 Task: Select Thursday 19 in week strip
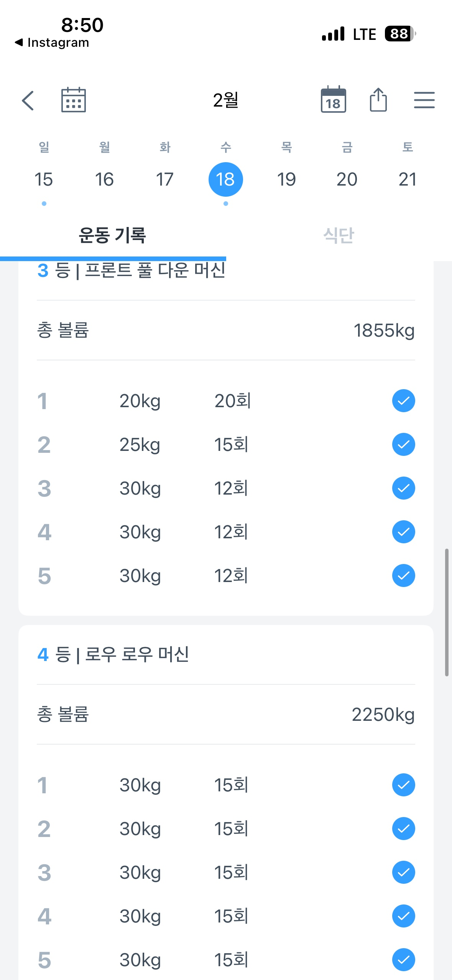[286, 179]
